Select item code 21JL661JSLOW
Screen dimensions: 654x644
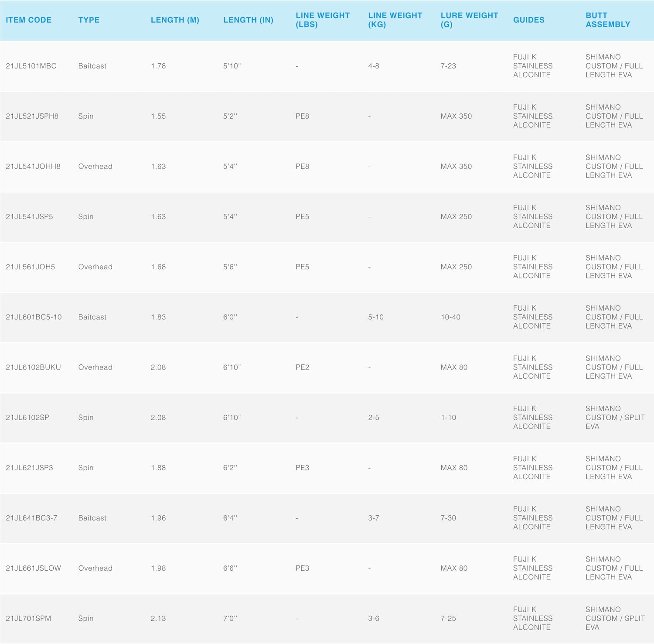click(34, 568)
